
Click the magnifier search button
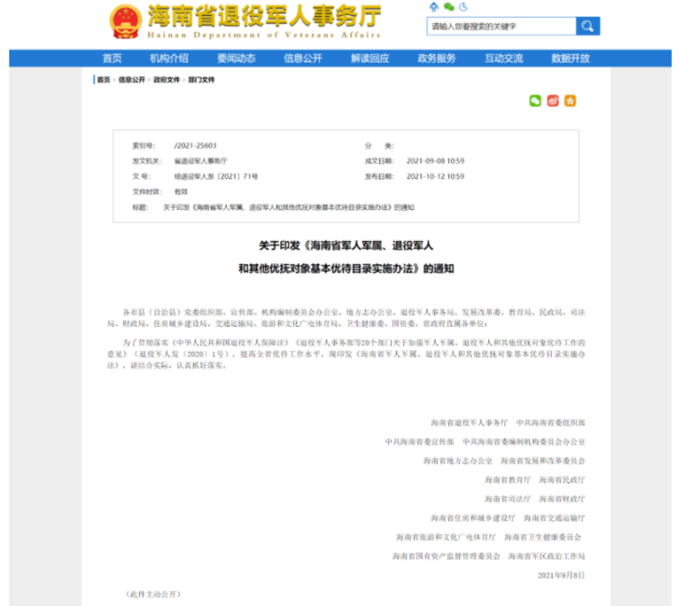[587, 26]
